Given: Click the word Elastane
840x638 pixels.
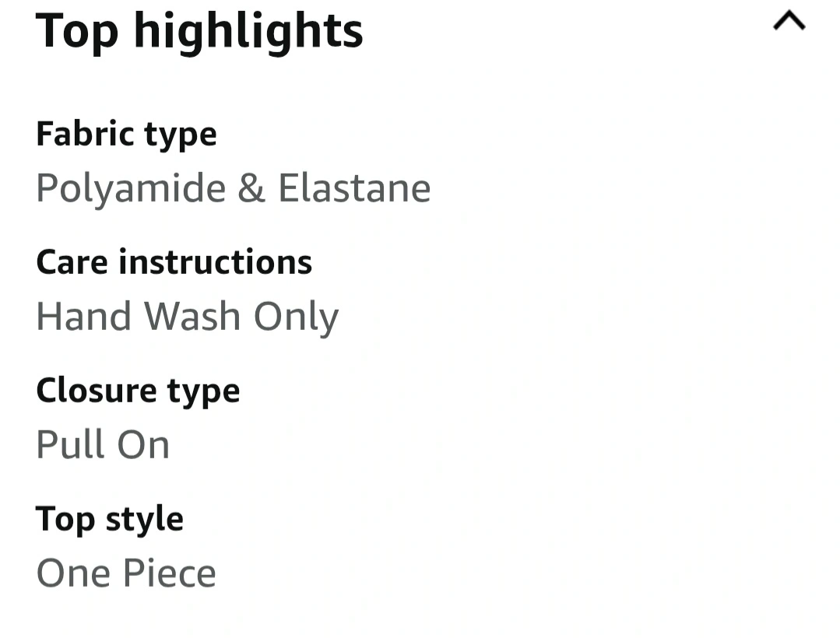Looking at the screenshot, I should 354,188.
